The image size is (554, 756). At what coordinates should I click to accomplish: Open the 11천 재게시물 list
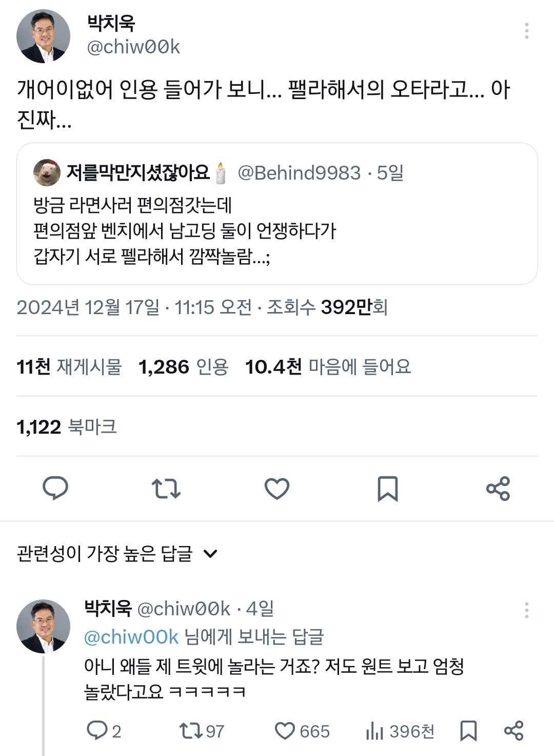[69, 367]
